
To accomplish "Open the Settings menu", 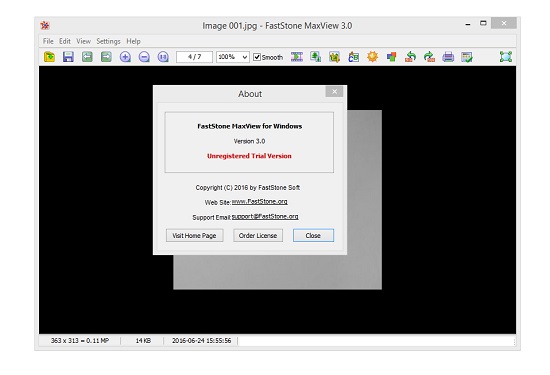I will [x=108, y=41].
